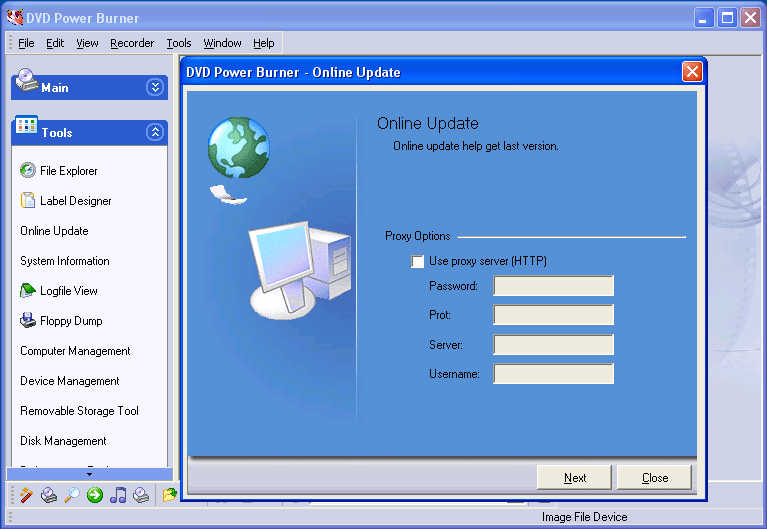
Task: Expand the Main panel chevron
Action: coord(155,88)
